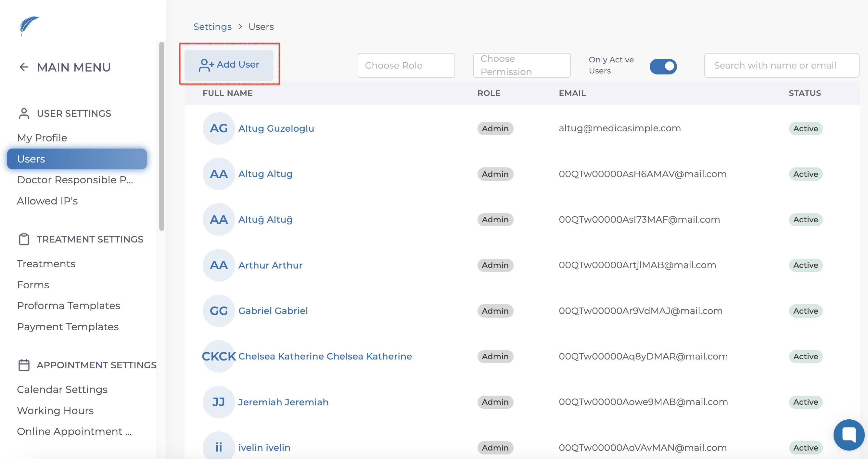Open the Choose Role dropdown
This screenshot has width=868, height=459.
pyautogui.click(x=406, y=65)
